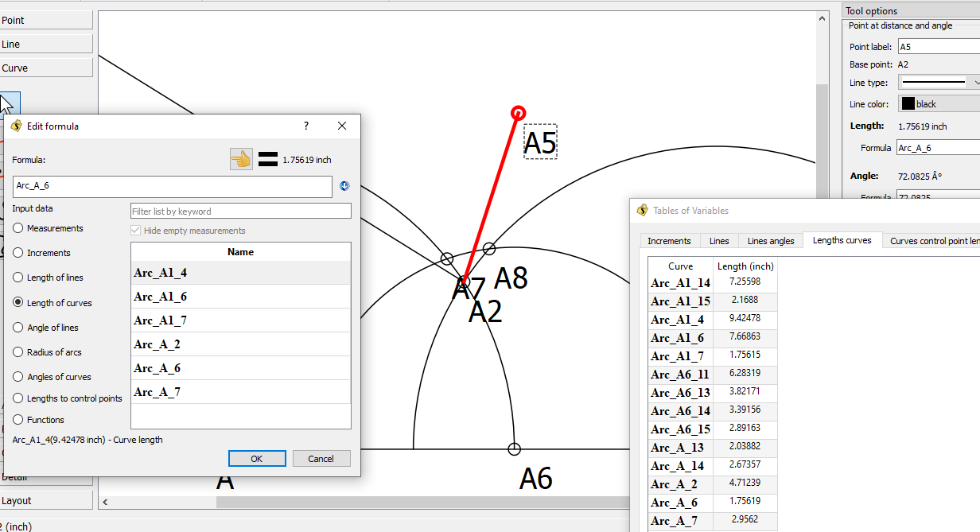Select the arrow pointer tool in toolbox

click(8, 104)
